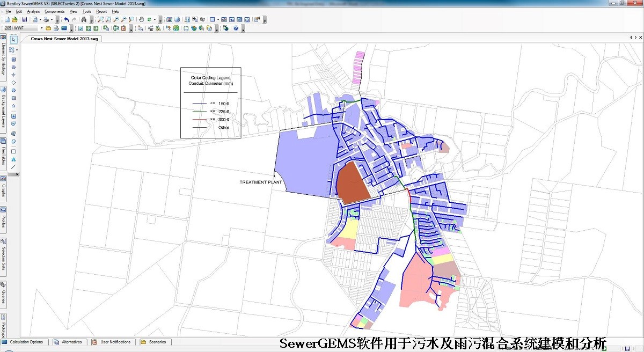The height and width of the screenshot is (352, 644).
Task: Open the Graphs side tab
Action: [3, 188]
